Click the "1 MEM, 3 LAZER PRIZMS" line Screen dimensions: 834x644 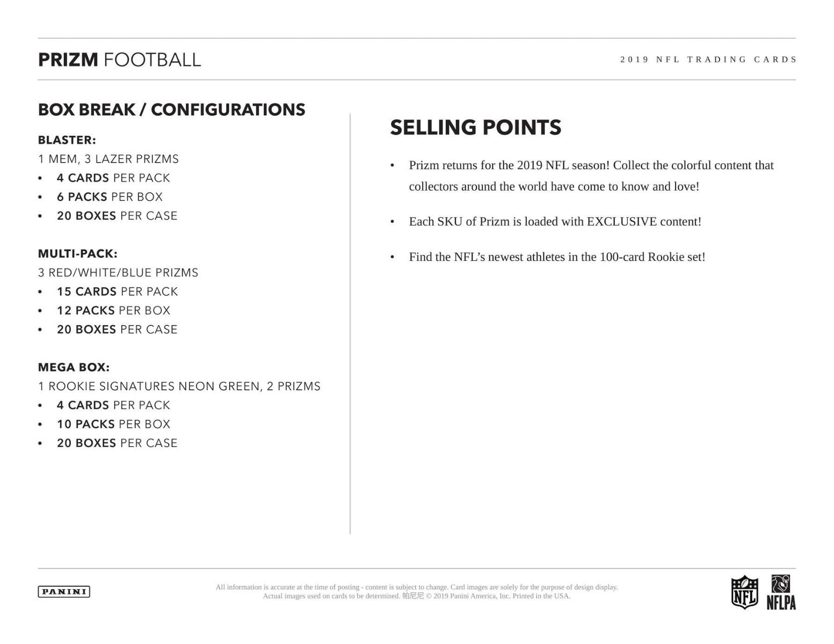(108, 159)
